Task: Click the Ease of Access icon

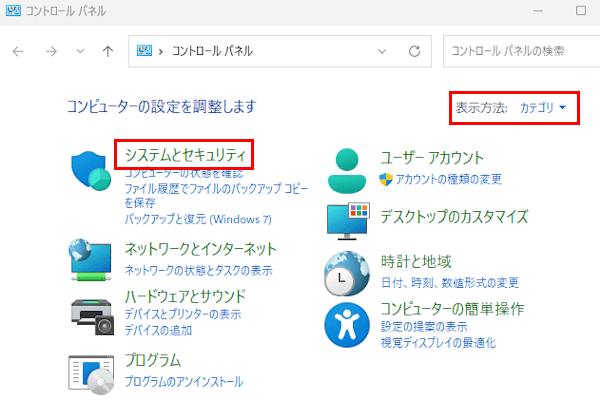Action: click(x=347, y=323)
